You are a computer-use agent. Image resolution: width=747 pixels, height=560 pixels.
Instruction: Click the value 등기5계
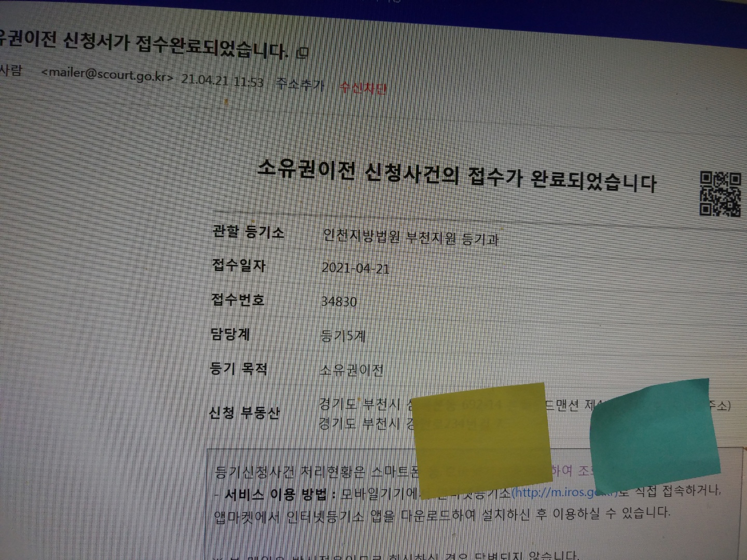point(343,336)
